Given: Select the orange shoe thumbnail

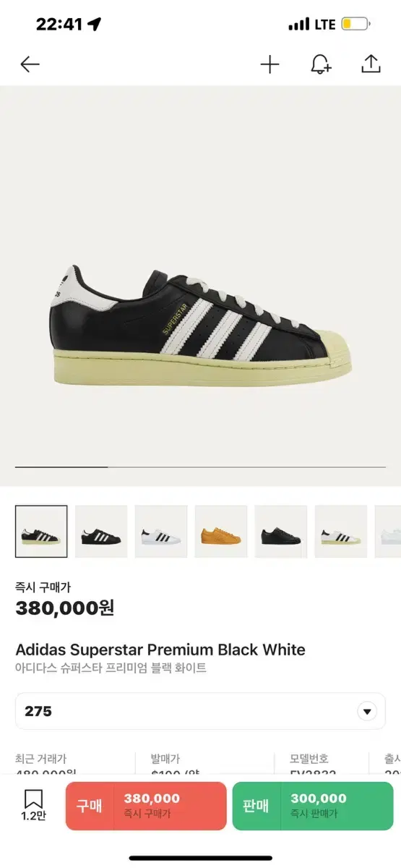Looking at the screenshot, I should (x=221, y=532).
